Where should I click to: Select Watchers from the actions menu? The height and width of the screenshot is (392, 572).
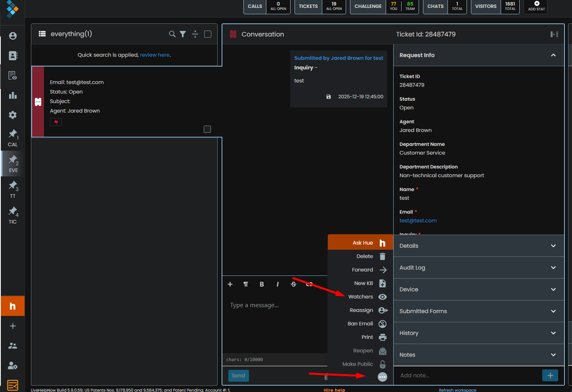(361, 297)
